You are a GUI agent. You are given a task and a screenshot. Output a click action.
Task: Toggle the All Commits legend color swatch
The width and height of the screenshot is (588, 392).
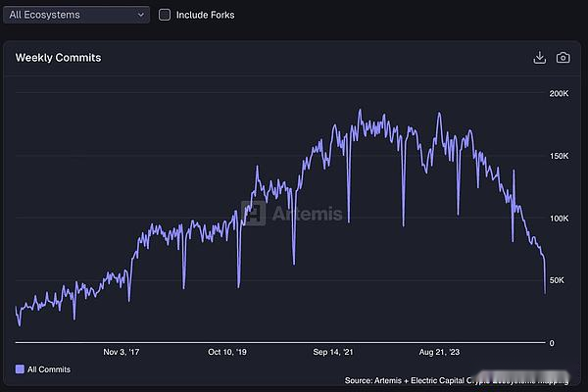coord(20,369)
